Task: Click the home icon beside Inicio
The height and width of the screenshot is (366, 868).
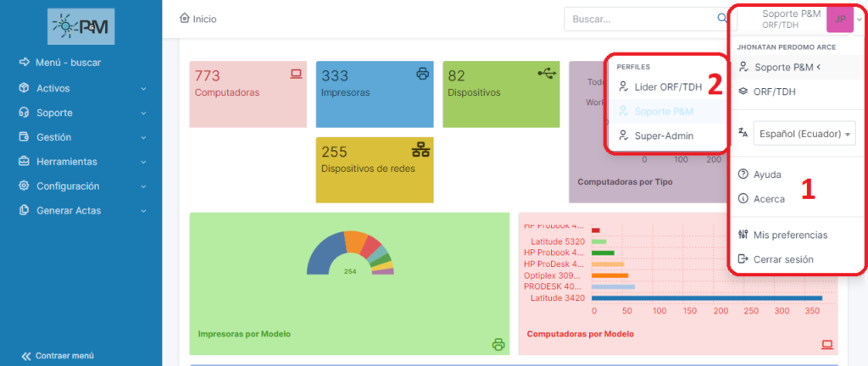Action: point(184,18)
